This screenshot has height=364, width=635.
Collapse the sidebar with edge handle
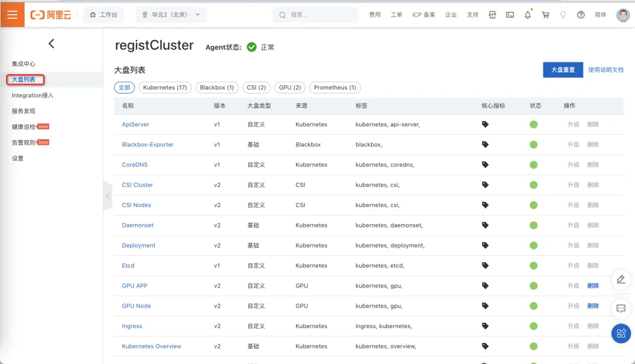(x=108, y=196)
